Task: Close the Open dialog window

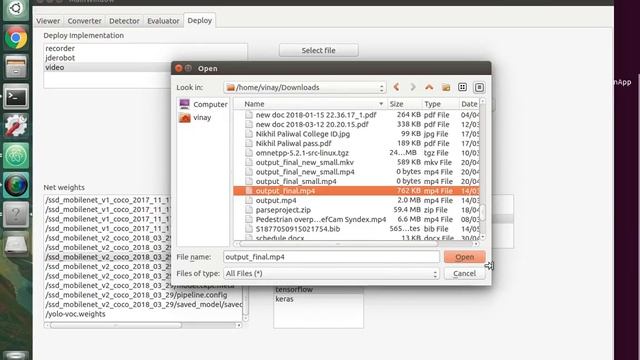Action: 178,68
